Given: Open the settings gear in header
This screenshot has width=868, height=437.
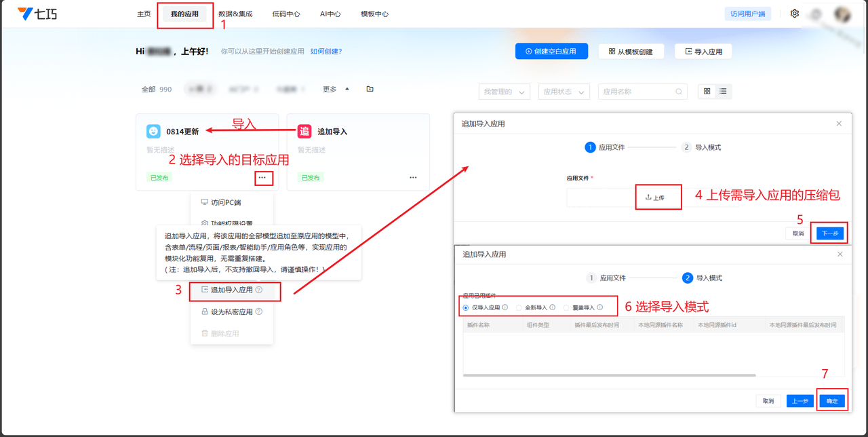Looking at the screenshot, I should point(795,14).
